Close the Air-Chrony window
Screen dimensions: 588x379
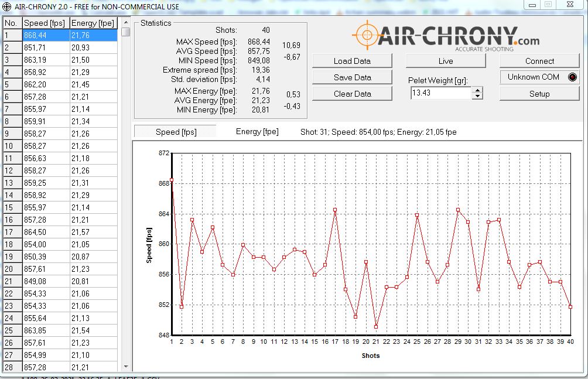coord(570,5)
